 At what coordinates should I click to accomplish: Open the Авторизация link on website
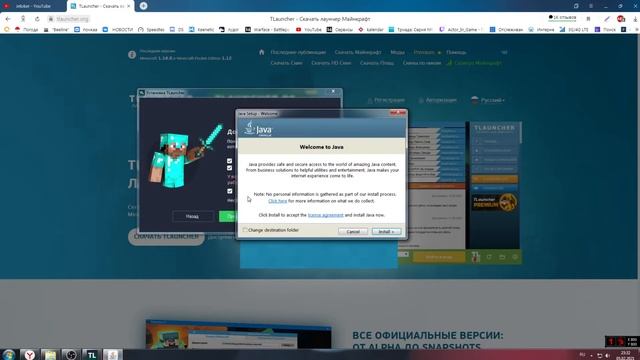[x=438, y=100]
